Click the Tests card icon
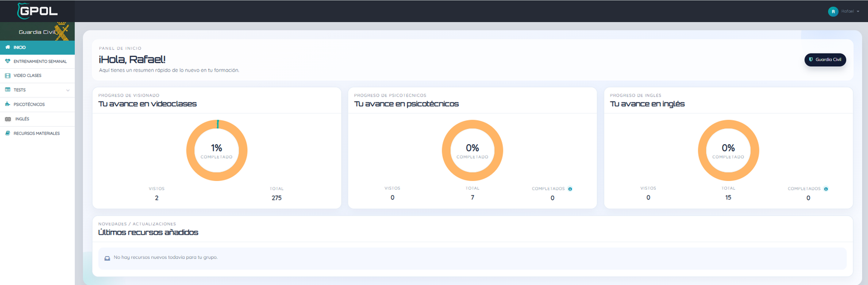The height and width of the screenshot is (285, 868). [8, 90]
